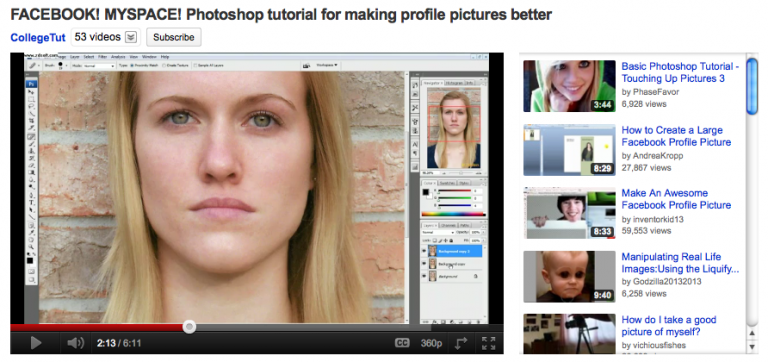Select the highlighted Healing Brush tool

coord(31,136)
